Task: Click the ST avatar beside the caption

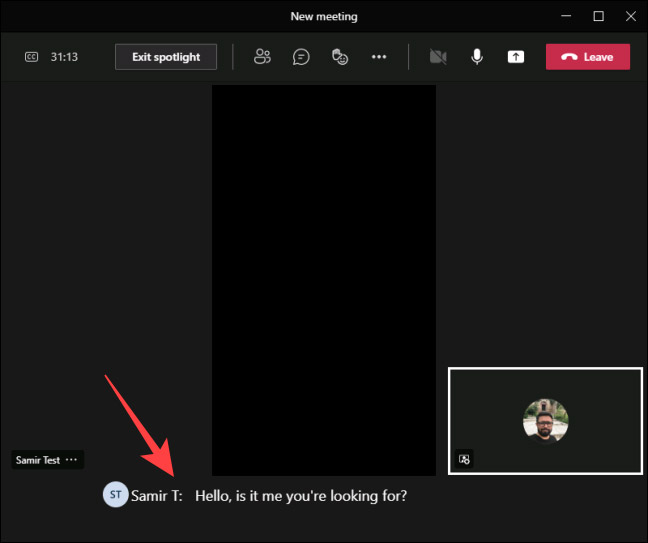Action: [x=115, y=495]
